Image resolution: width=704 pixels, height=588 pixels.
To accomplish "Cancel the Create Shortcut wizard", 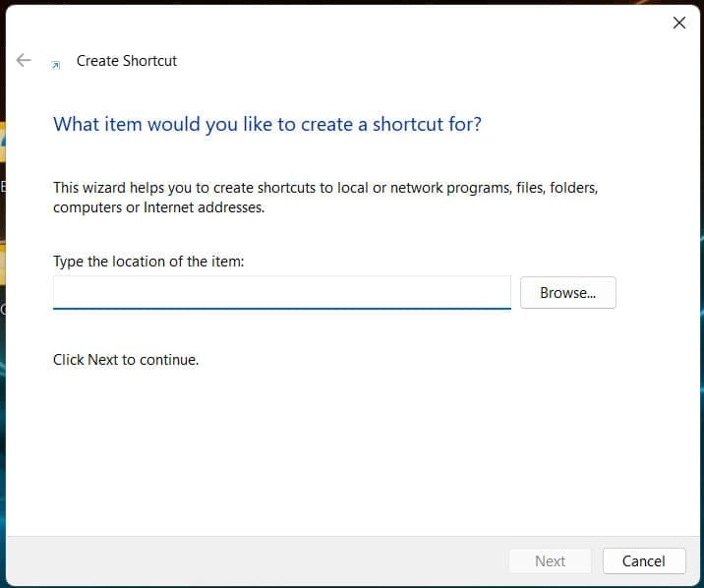I will coord(643,560).
